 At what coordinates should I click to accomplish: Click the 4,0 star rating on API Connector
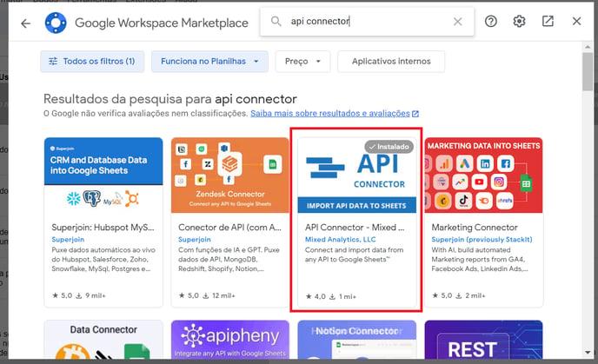pyautogui.click(x=316, y=296)
